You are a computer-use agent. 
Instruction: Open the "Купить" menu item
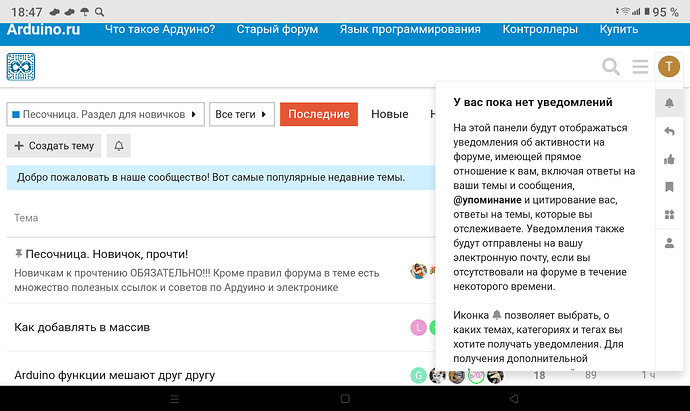click(619, 29)
